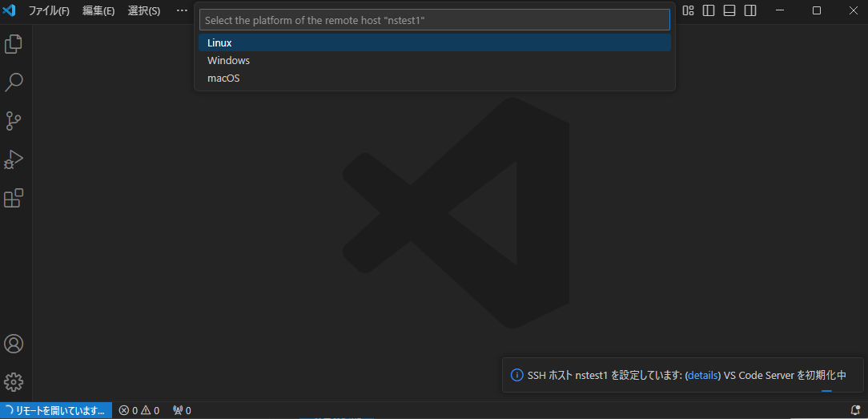
Task: Open Run and Debug view icon
Action: [14, 159]
